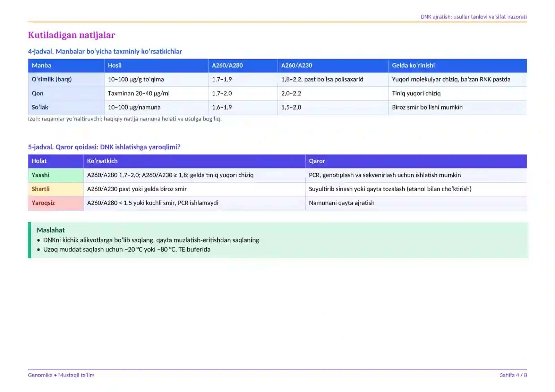Click the Maslahat callout title
This screenshot has height=392, width=555.
[51, 230]
